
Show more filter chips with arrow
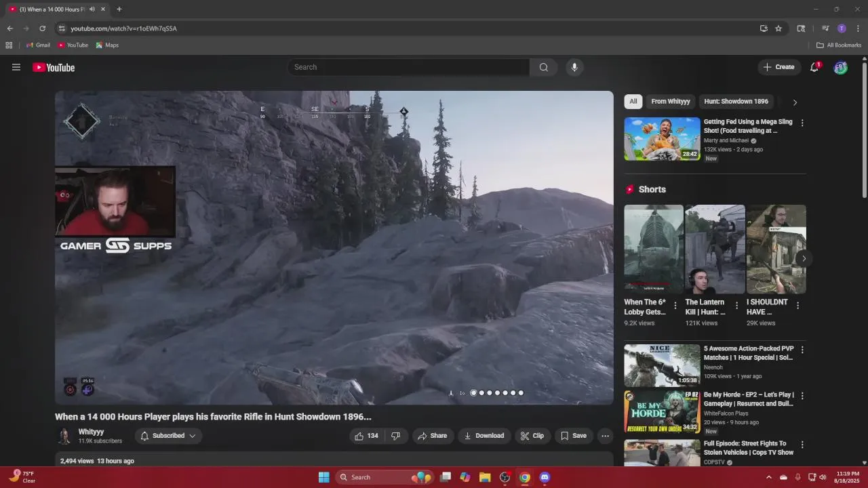tap(795, 102)
